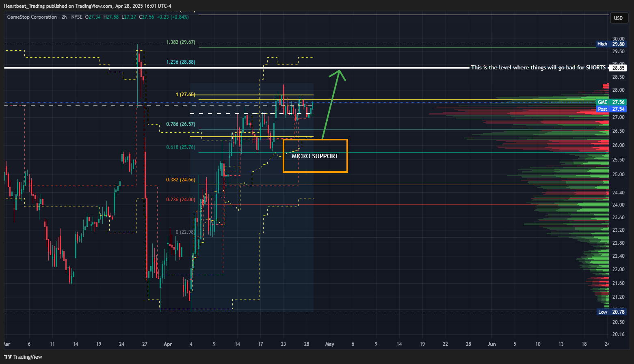
Task: Click the 17 date label on time axis
Action: [x=260, y=344]
